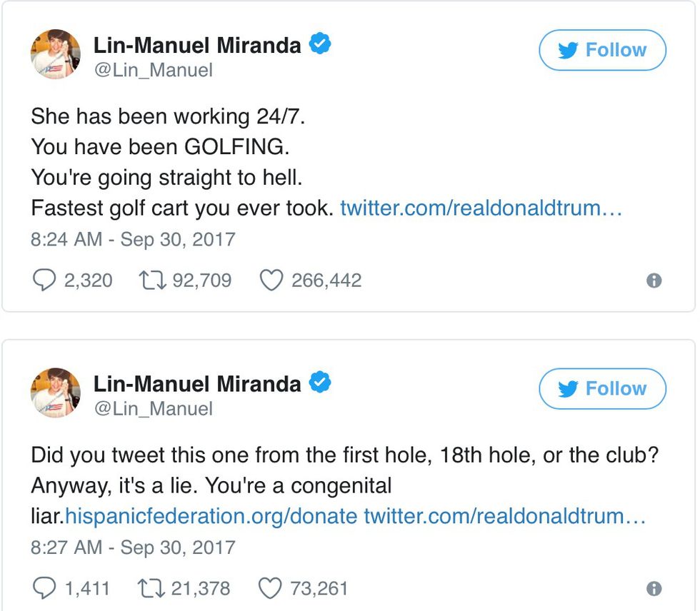Viewport: 700px width, 611px height.
Task: Click the profile avatar in the second tweet
Action: click(55, 393)
